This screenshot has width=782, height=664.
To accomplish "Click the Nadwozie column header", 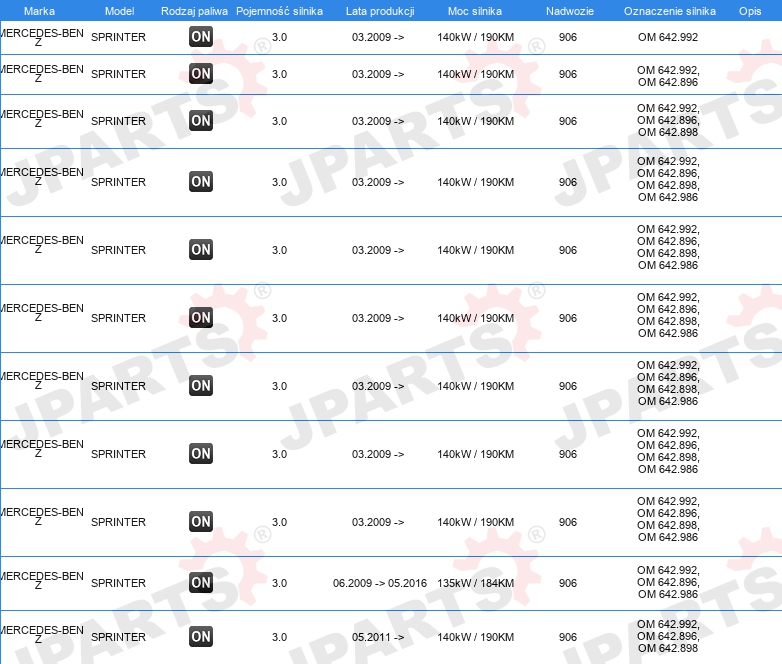I will pyautogui.click(x=570, y=11).
